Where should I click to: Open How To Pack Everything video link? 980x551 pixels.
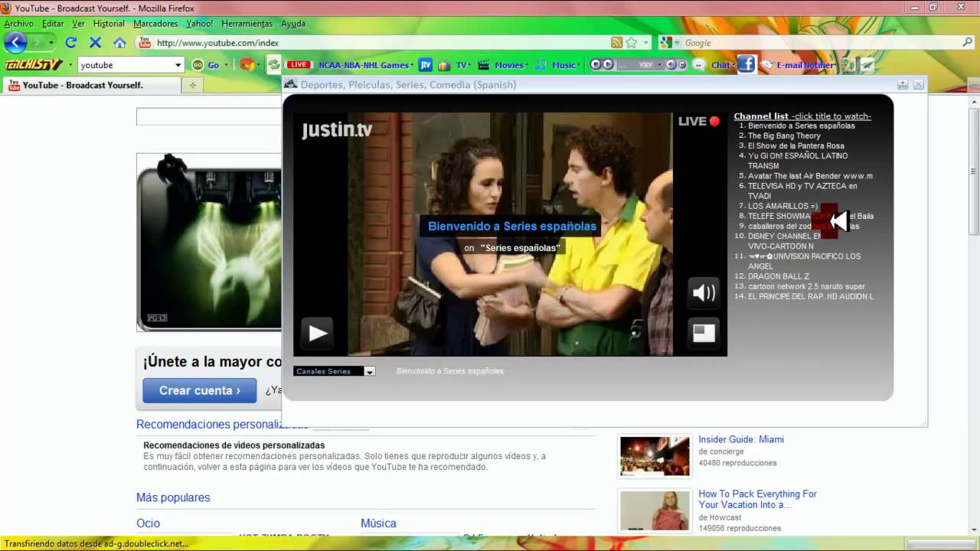coord(757,499)
